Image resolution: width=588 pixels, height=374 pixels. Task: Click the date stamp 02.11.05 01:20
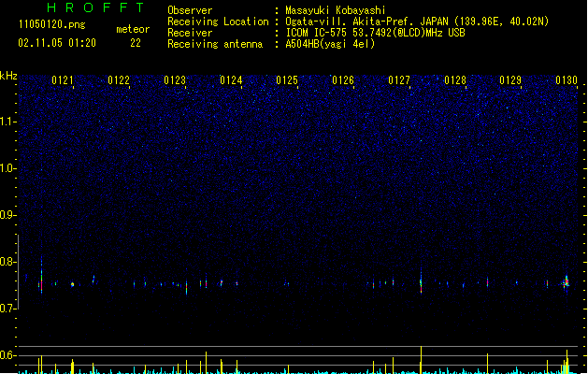[x=57, y=43]
